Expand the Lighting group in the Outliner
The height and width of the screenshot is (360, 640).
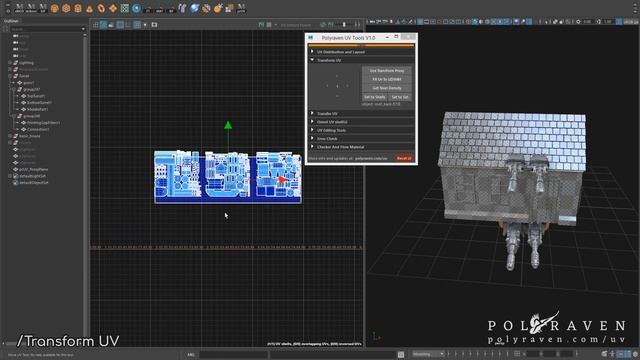point(10,63)
